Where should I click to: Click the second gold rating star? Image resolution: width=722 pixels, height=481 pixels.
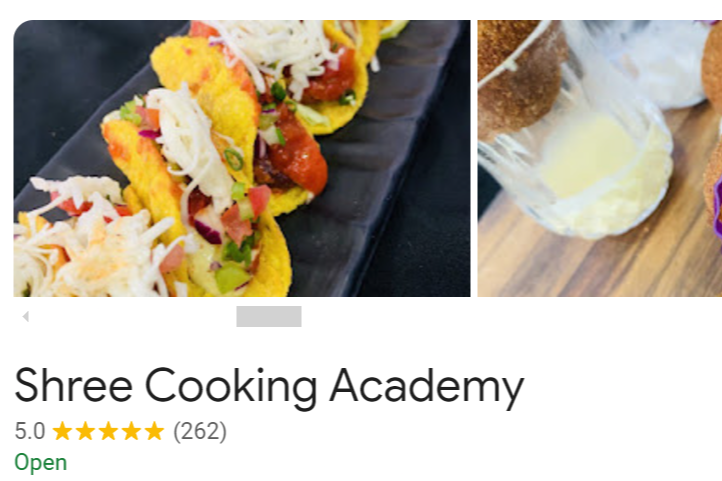[85, 432]
